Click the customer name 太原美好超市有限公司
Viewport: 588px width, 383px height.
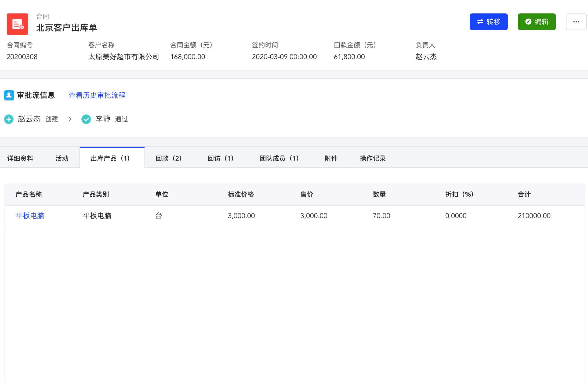(124, 57)
